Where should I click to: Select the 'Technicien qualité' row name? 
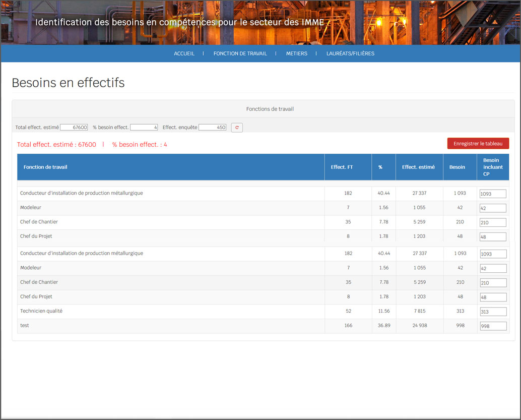click(x=41, y=311)
